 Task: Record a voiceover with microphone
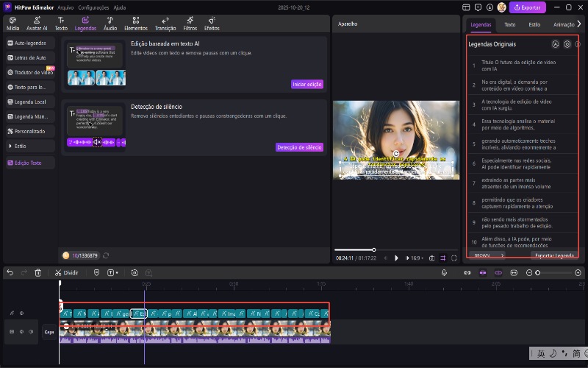[444, 272]
